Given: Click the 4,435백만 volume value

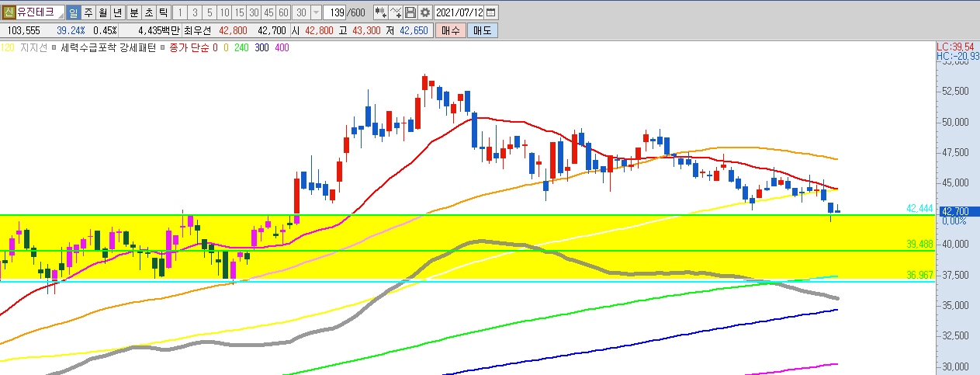Looking at the screenshot, I should coord(158,30).
